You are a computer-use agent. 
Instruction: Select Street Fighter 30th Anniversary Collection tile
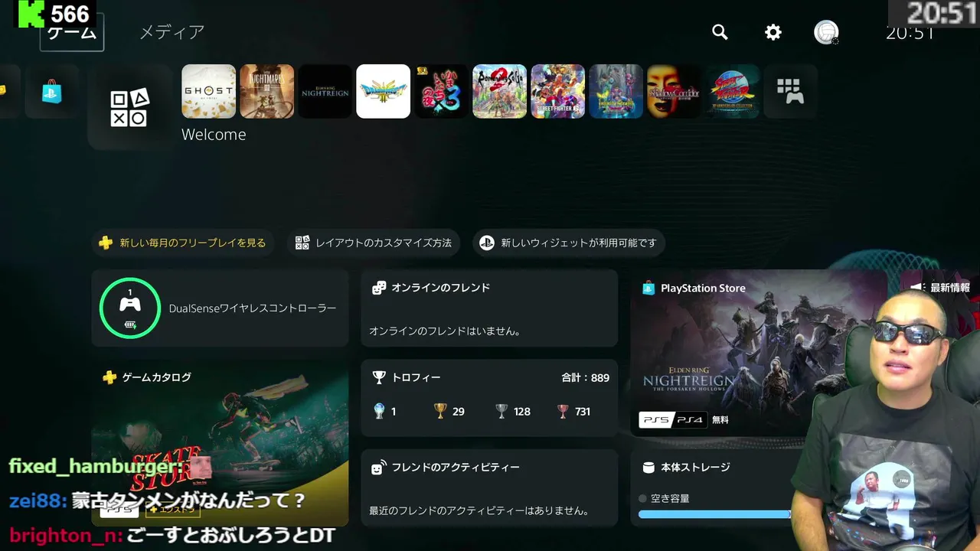(732, 91)
